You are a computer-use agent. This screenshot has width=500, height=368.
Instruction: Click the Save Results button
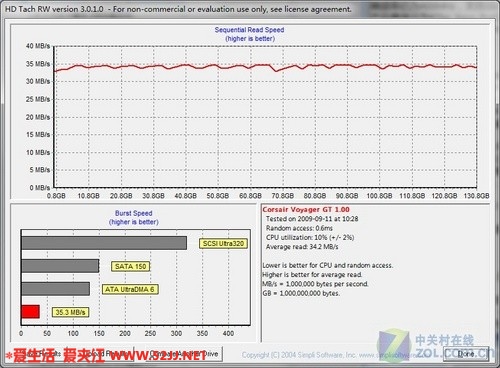(35, 354)
